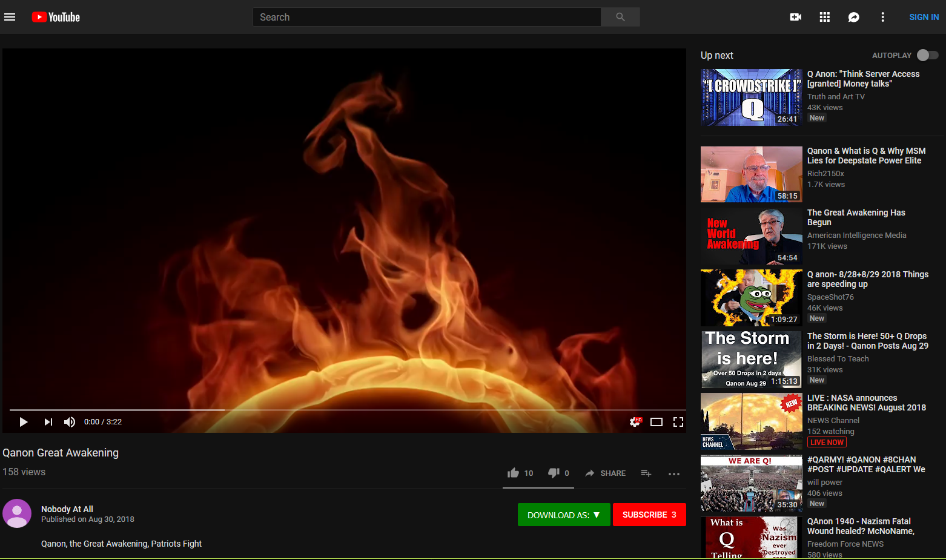Image resolution: width=946 pixels, height=560 pixels.
Task: Open the Pepe frog video thumbnail
Action: click(752, 298)
